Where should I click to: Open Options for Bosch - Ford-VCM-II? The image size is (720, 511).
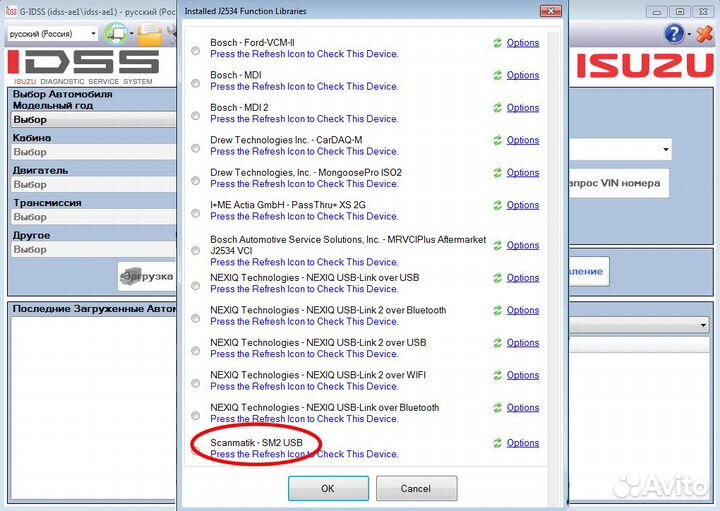point(522,43)
